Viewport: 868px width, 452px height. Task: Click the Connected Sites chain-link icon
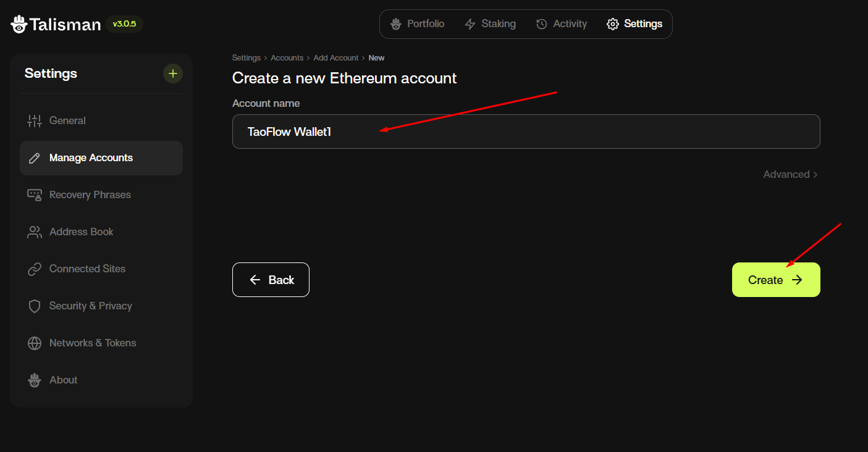point(35,269)
